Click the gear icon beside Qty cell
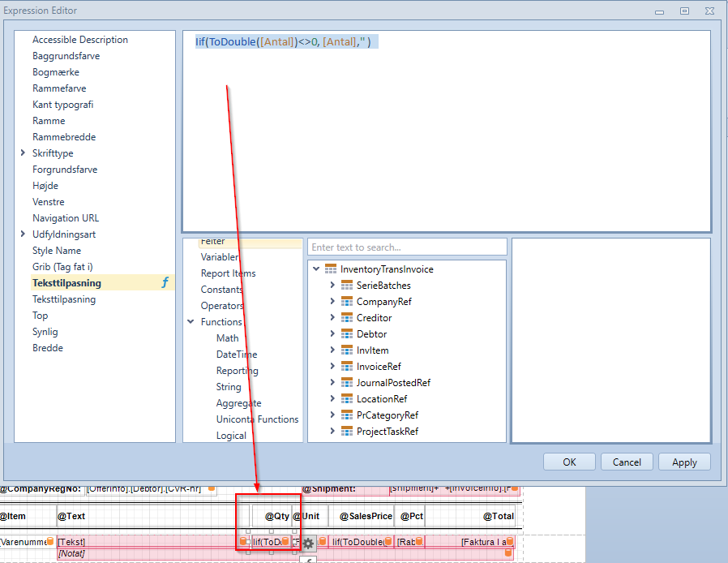Viewport: 728px width, 563px height. 308,543
